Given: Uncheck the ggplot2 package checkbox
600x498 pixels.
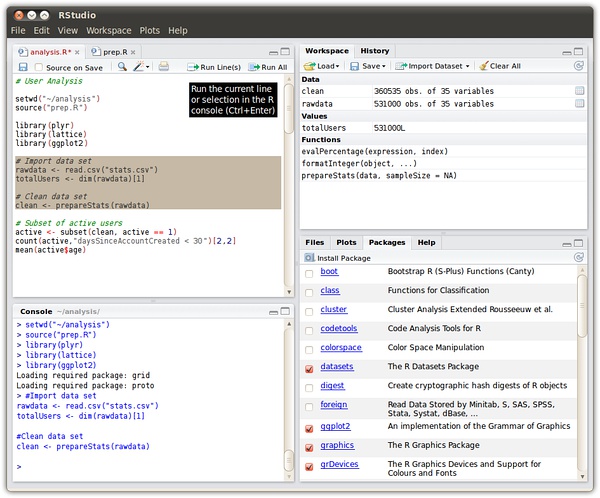Looking at the screenshot, I should tap(309, 428).
